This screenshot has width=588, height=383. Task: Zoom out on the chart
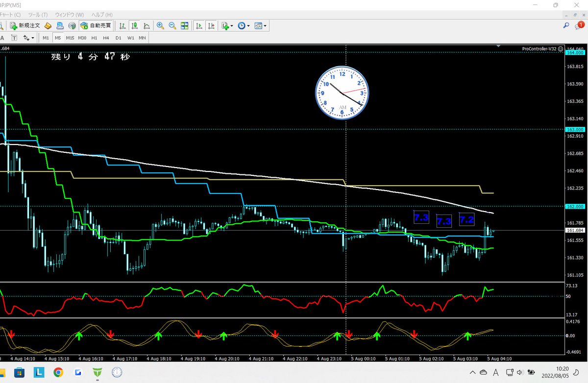(172, 25)
